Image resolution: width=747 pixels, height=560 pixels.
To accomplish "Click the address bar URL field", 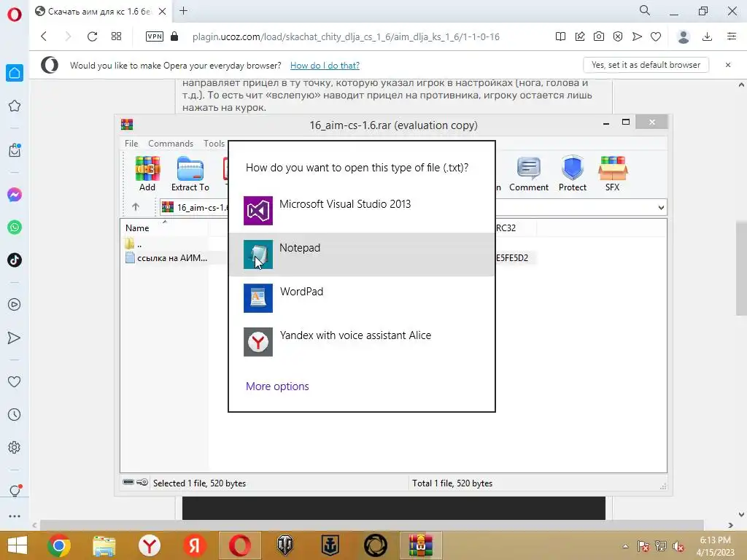I will pos(346,36).
